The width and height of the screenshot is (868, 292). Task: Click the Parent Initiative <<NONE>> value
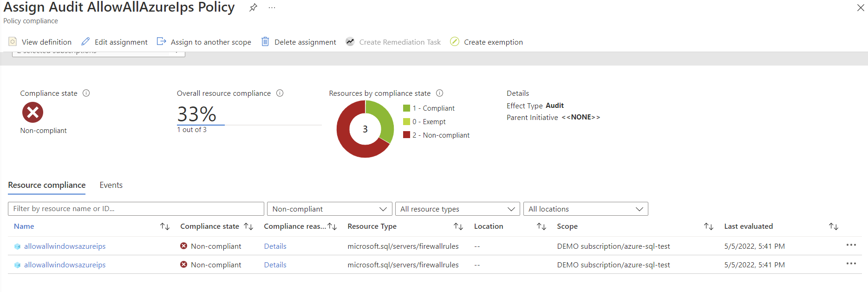coord(581,117)
